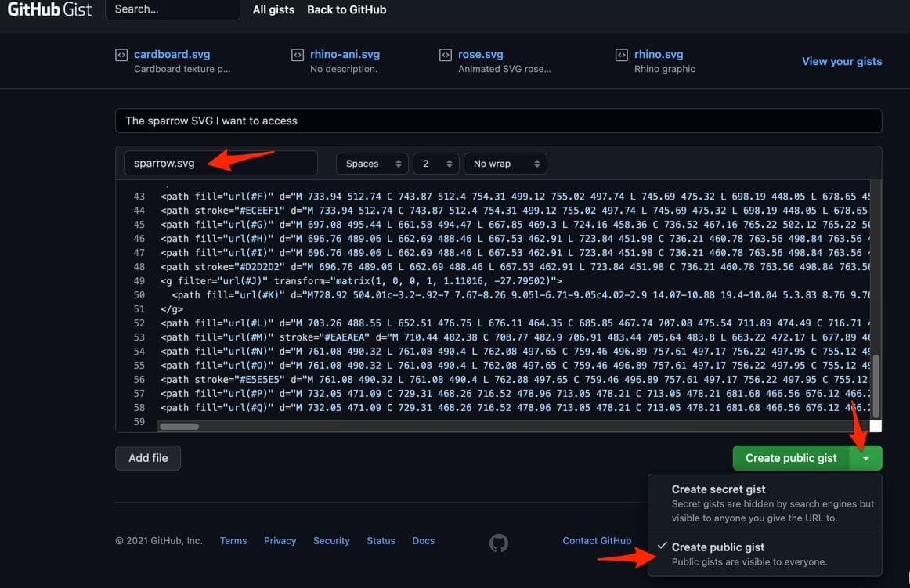Open the View your gists link

[842, 61]
